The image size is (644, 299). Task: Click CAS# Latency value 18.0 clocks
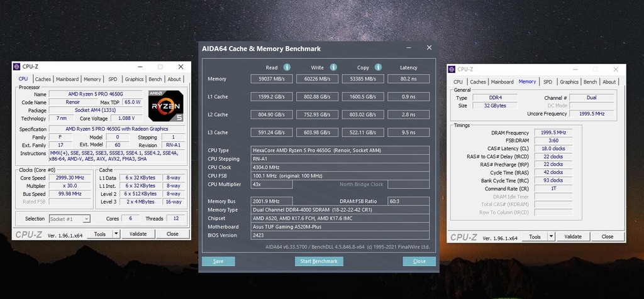(553, 148)
